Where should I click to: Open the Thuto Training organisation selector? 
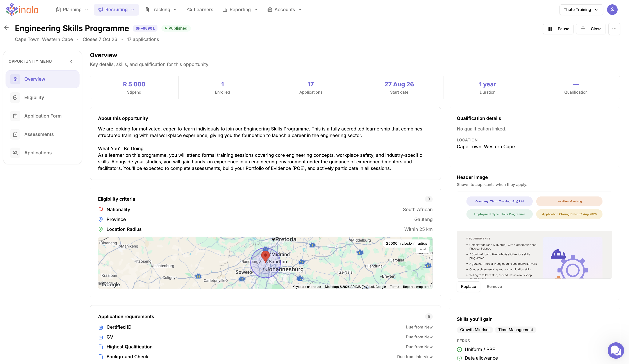click(581, 9)
